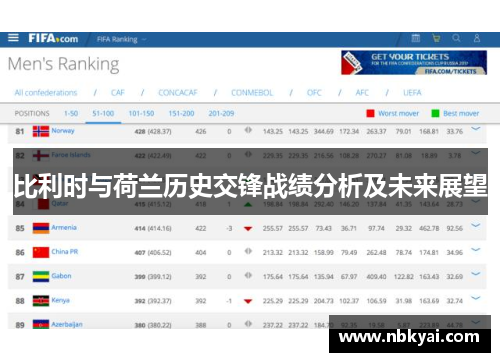Screen dimensions: 500x362
Task: Click Norway's total points 428 (428.37)
Action: point(153,132)
